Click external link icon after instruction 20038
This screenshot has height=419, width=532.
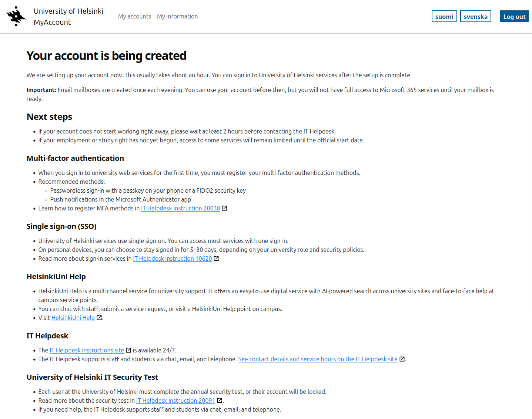224,209
